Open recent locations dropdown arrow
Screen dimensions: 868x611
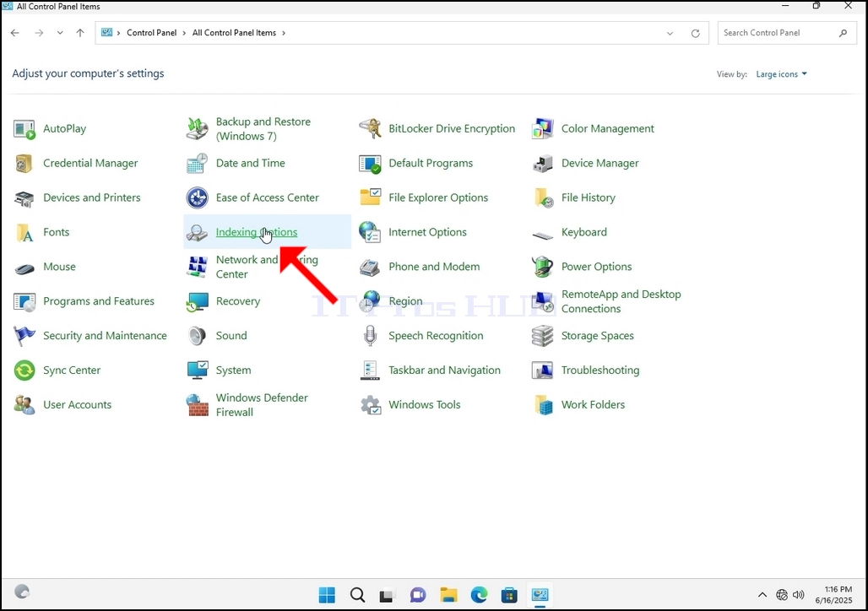pyautogui.click(x=60, y=33)
